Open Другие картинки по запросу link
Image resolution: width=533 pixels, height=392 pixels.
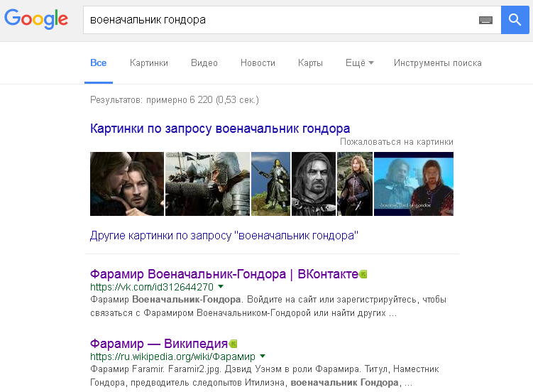[224, 235]
